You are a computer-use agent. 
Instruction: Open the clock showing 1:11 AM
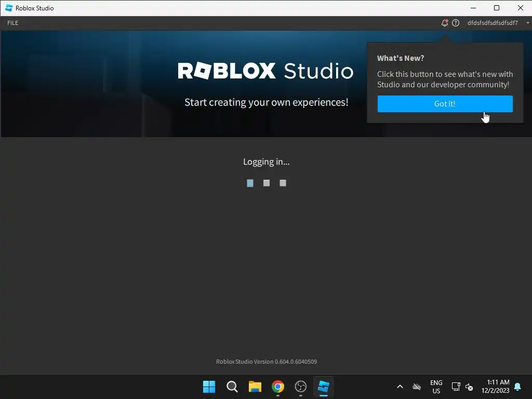click(x=495, y=387)
